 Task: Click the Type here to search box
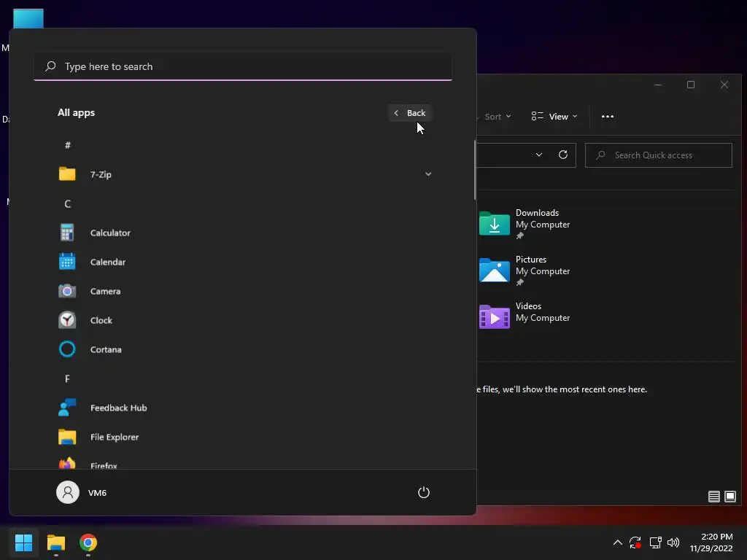point(243,66)
